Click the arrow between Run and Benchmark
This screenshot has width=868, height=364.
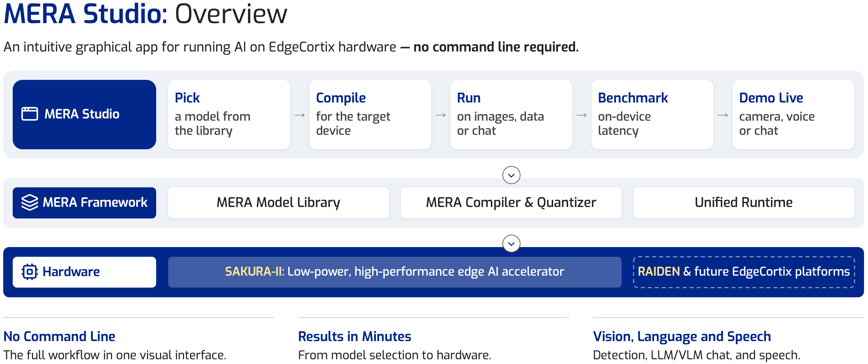[x=582, y=115]
